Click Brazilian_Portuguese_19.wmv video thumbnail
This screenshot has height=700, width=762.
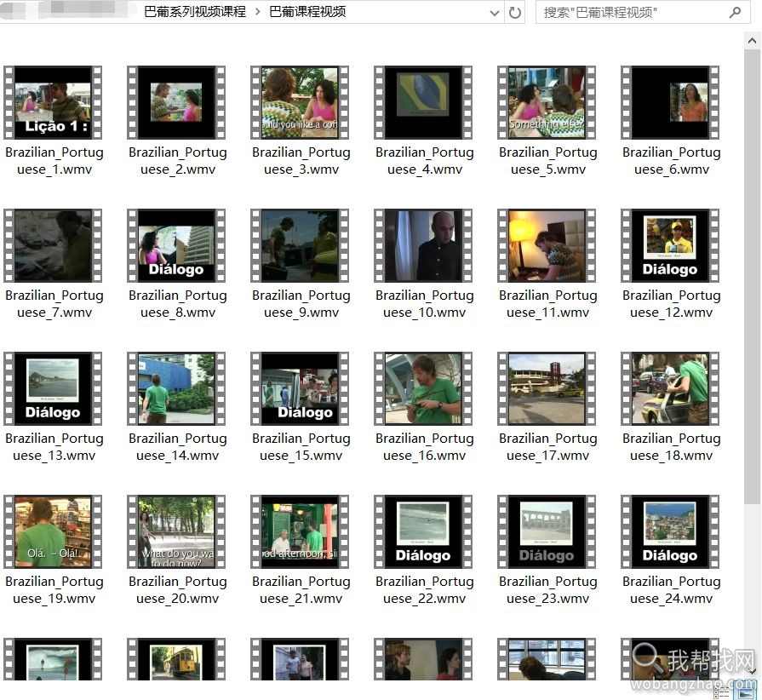click(53, 531)
